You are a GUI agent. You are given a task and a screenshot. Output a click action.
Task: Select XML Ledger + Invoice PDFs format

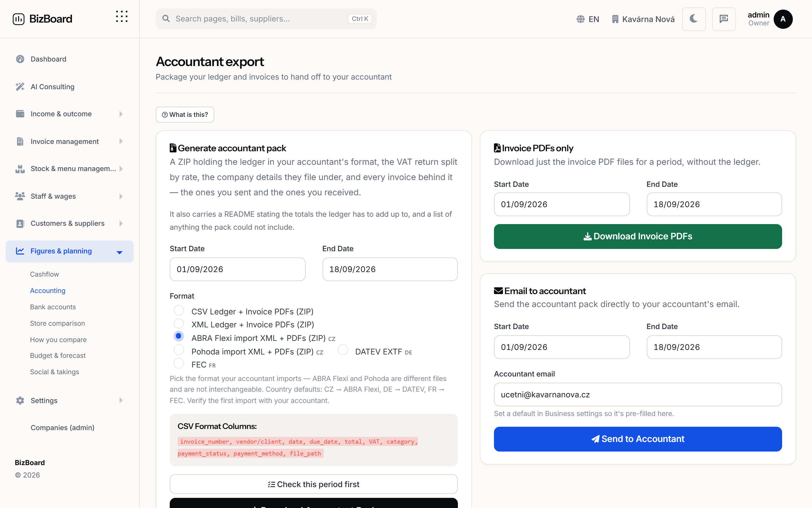[179, 323]
